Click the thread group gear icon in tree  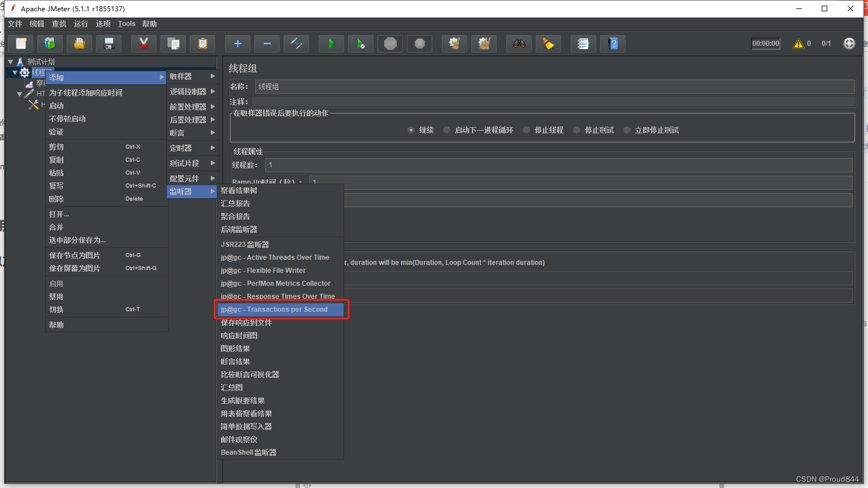[25, 72]
